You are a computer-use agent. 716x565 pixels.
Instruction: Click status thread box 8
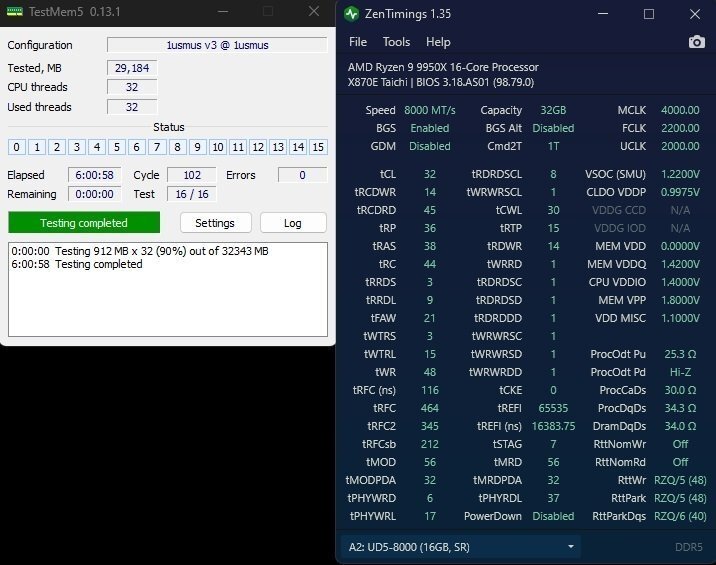pos(177,147)
